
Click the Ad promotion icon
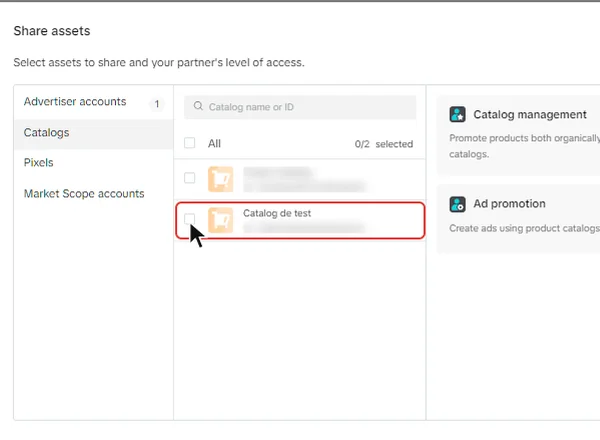[457, 204]
